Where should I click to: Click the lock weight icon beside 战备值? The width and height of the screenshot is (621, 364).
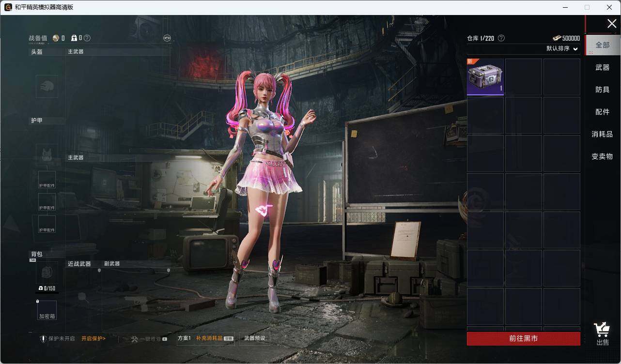tap(74, 38)
